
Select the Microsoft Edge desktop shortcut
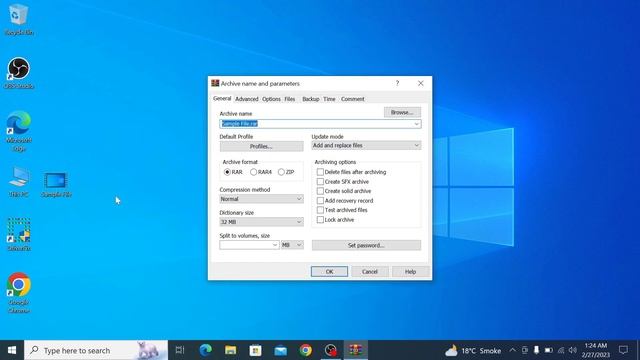click(18, 131)
